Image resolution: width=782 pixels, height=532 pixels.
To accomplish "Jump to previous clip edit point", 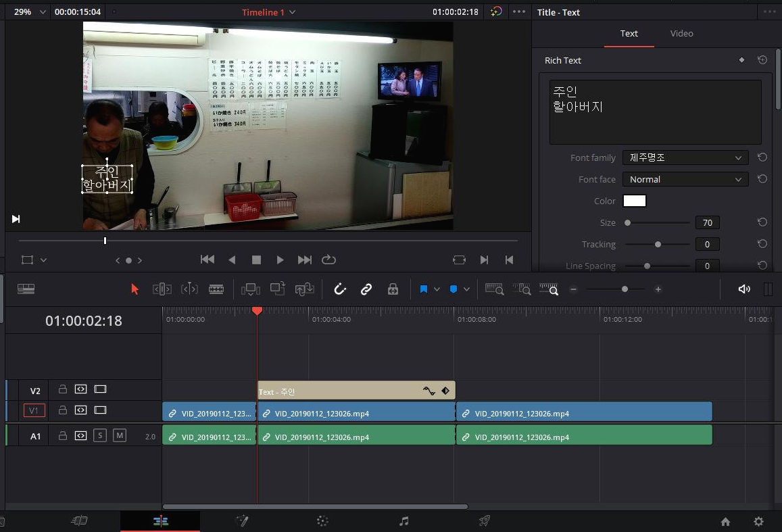I will click(x=509, y=260).
